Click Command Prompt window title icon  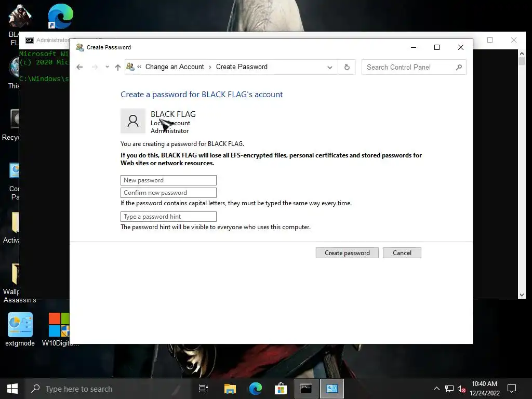(x=30, y=41)
